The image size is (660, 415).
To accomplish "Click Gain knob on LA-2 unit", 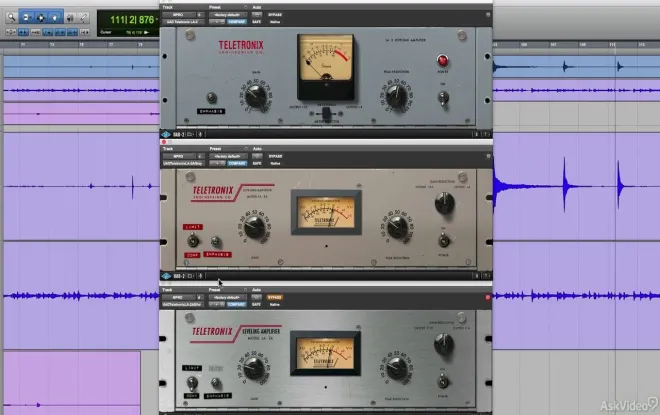I will (x=255, y=96).
